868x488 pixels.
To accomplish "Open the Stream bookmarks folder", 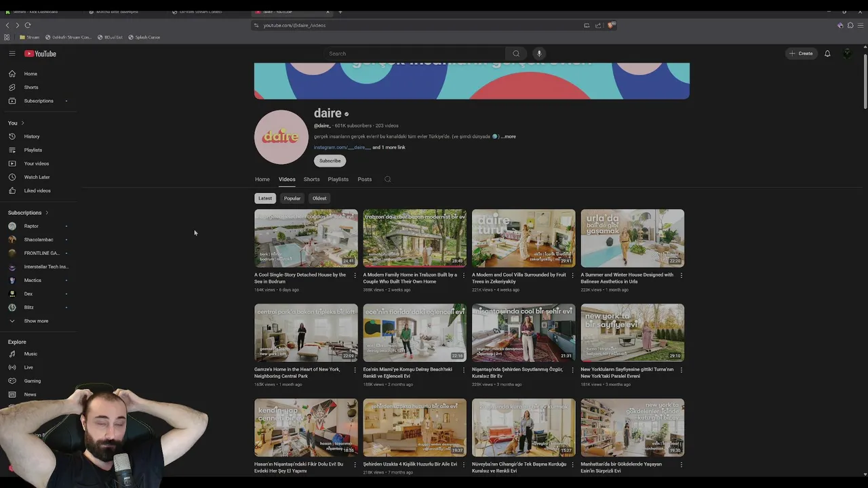I will (x=29, y=37).
